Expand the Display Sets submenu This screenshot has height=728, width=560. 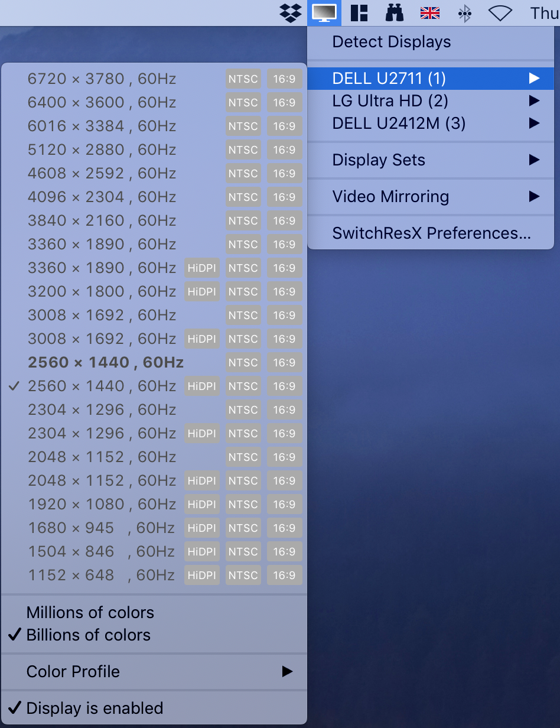(431, 160)
